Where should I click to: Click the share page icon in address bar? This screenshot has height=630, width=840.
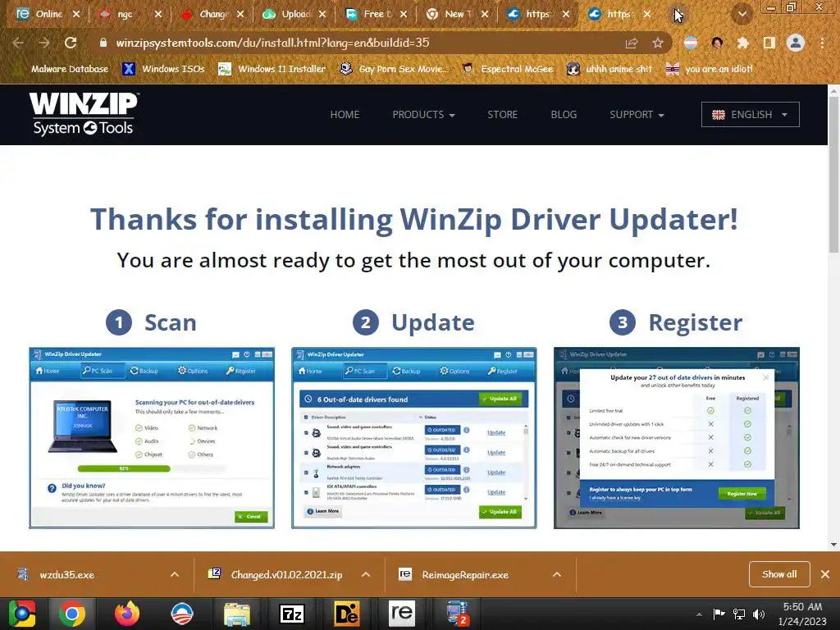[632, 43]
